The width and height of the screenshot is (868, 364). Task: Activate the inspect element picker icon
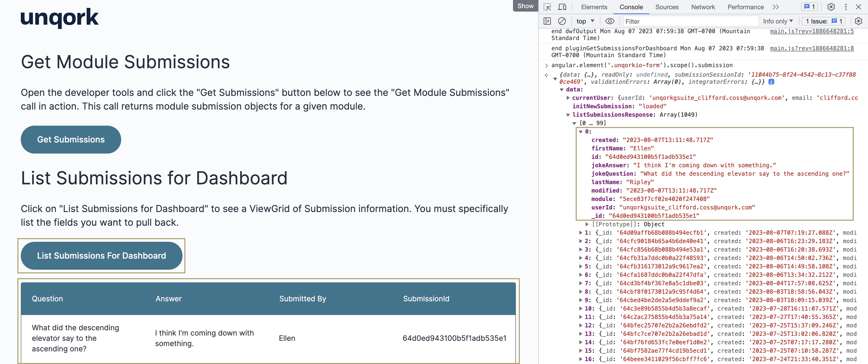tap(547, 7)
